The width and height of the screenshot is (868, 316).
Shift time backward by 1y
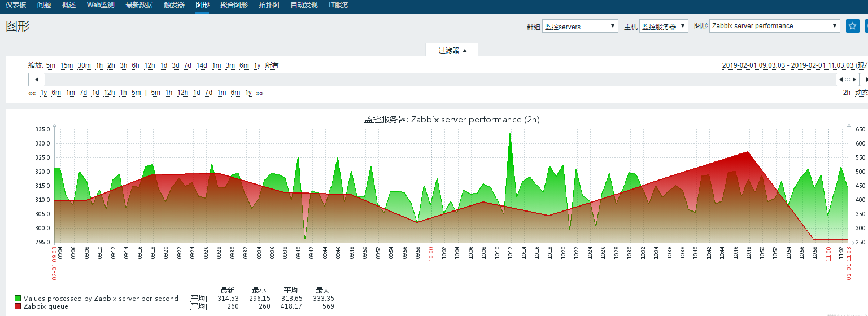click(x=43, y=93)
